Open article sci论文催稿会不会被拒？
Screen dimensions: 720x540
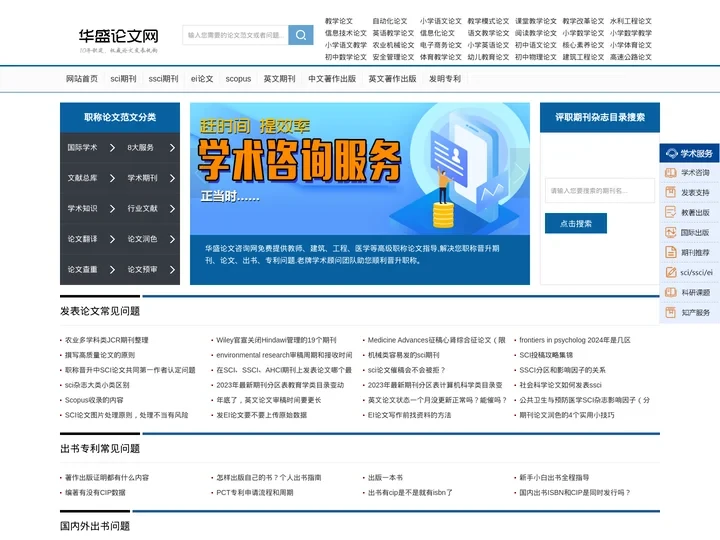(407, 370)
